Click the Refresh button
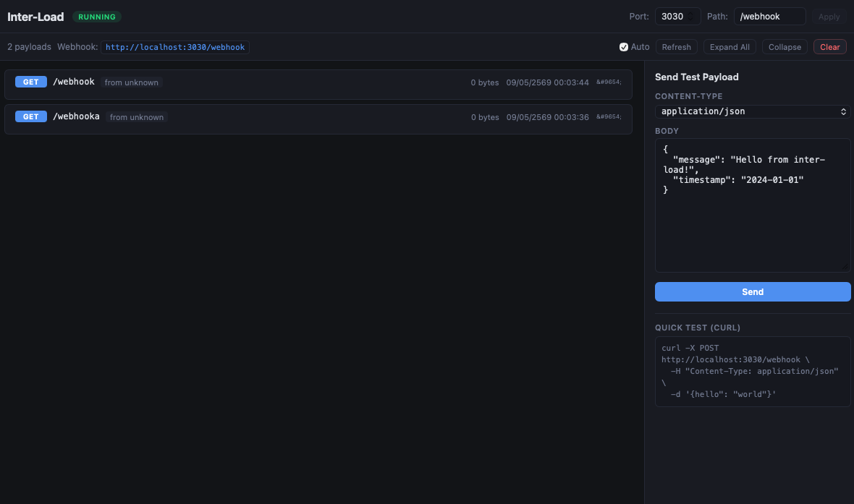The width and height of the screenshot is (854, 504). 676,47
